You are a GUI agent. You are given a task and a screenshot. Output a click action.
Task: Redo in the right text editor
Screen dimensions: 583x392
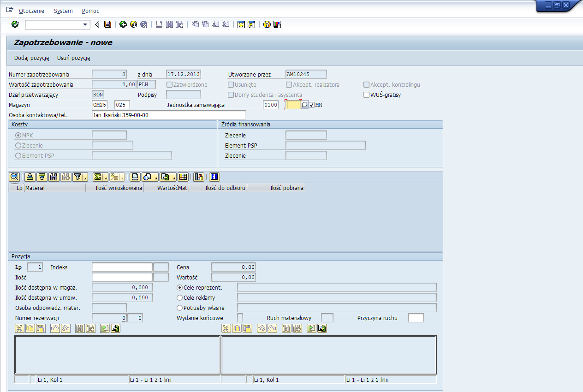pos(272,328)
